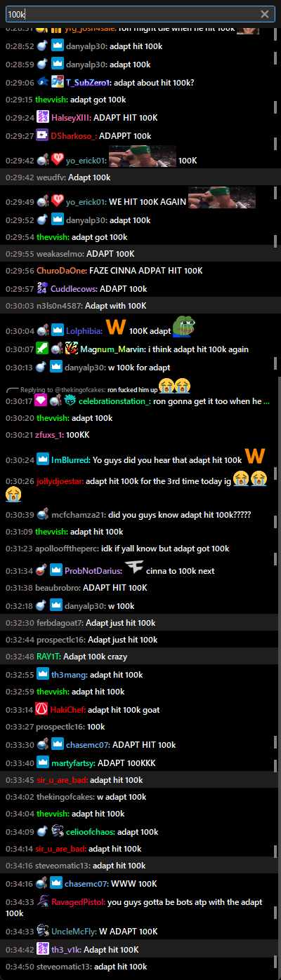This screenshot has height=980, width=281.
Task: Click the pink heart badge beside celebrationstation_
Action: pyautogui.click(x=41, y=401)
